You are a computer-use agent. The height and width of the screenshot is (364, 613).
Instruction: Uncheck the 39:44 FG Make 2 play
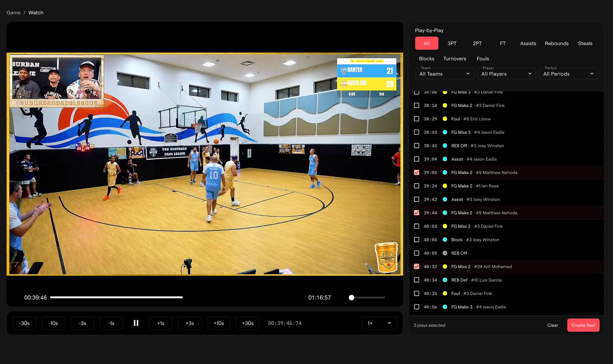[416, 213]
